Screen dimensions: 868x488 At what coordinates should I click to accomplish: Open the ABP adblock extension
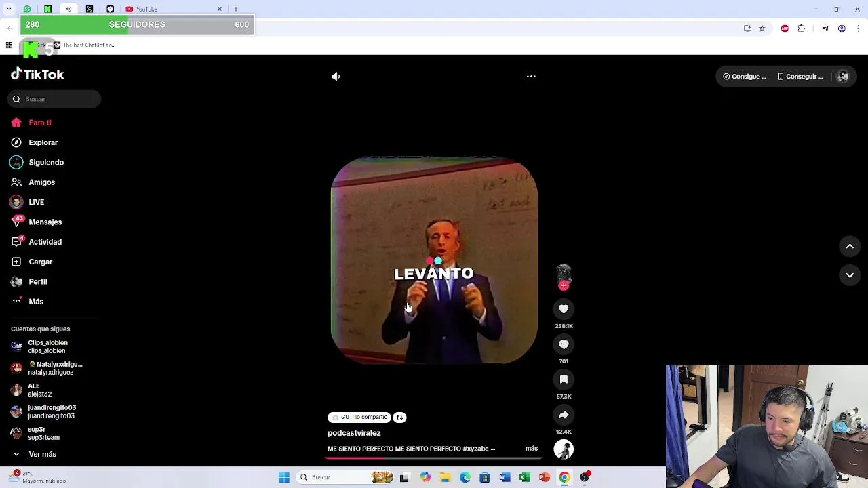785,28
